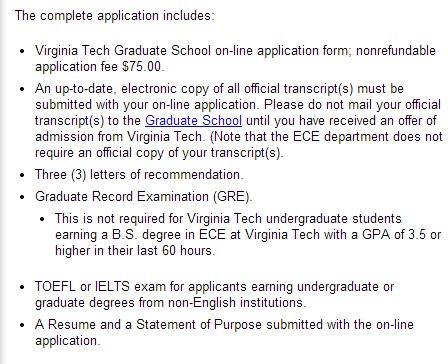Click 'Graduate Record Examination (GRE)' list item
448x364 pixels.
144,197
